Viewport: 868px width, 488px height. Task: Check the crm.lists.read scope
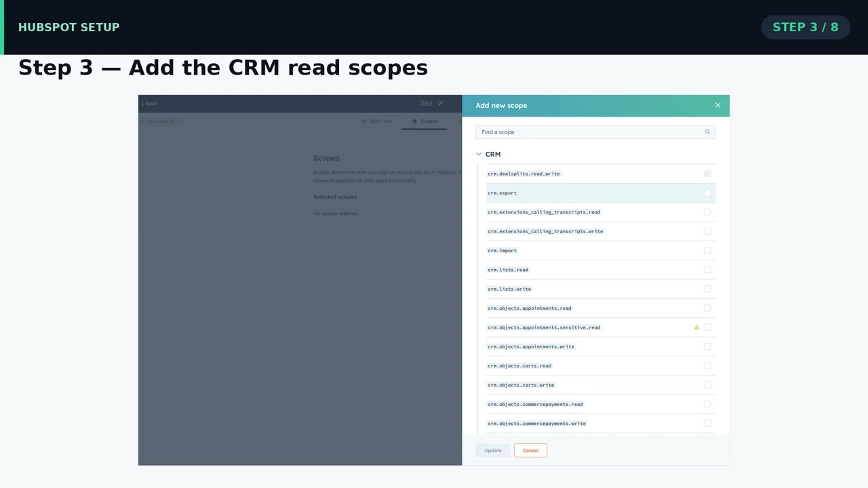[707, 270]
